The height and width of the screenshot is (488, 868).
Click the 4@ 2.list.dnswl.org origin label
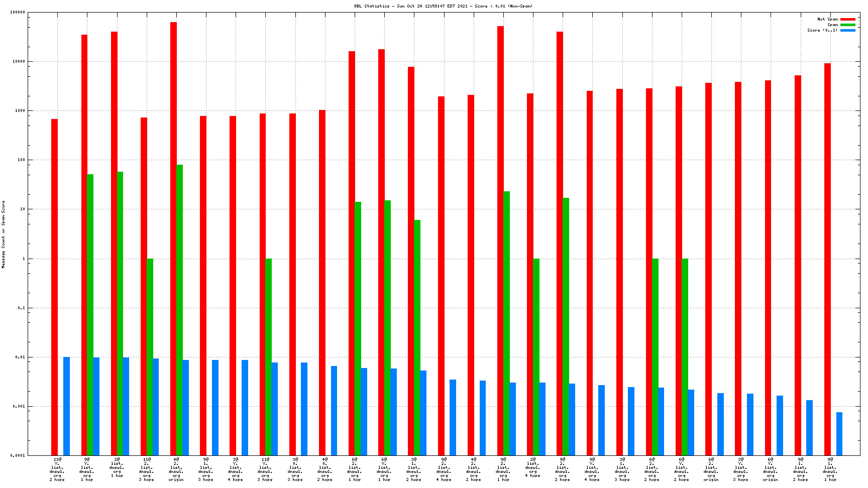176,469
